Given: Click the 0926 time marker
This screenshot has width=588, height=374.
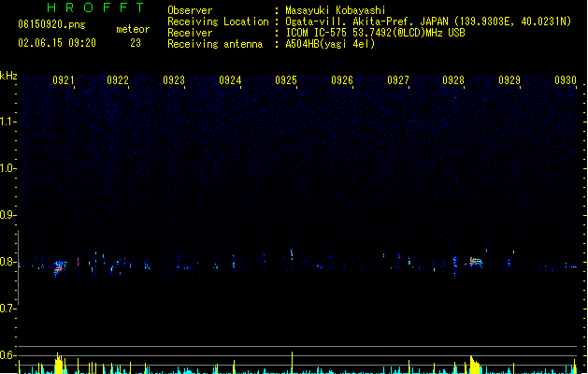Looking at the screenshot, I should click(342, 80).
